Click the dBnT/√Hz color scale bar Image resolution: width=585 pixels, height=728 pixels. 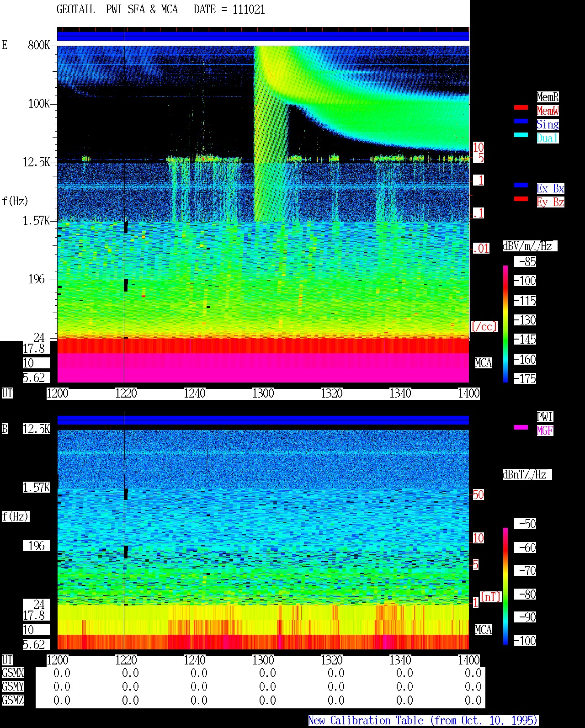(505, 586)
